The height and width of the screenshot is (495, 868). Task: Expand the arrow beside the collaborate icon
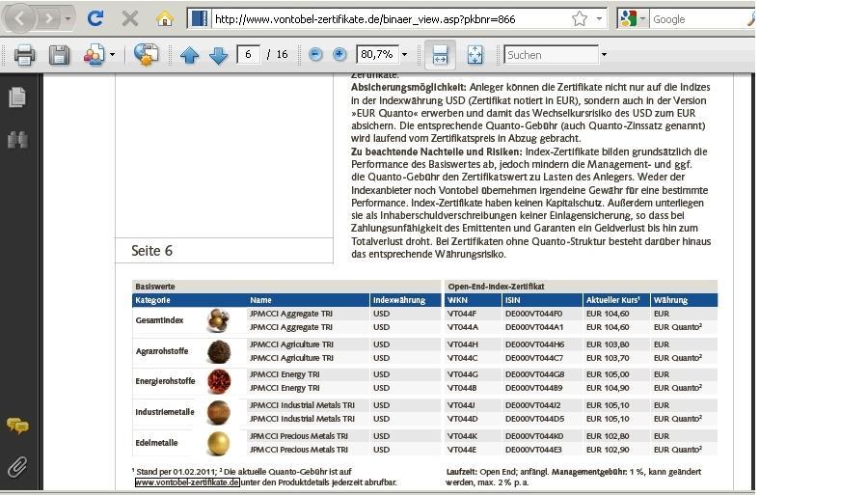click(x=113, y=55)
